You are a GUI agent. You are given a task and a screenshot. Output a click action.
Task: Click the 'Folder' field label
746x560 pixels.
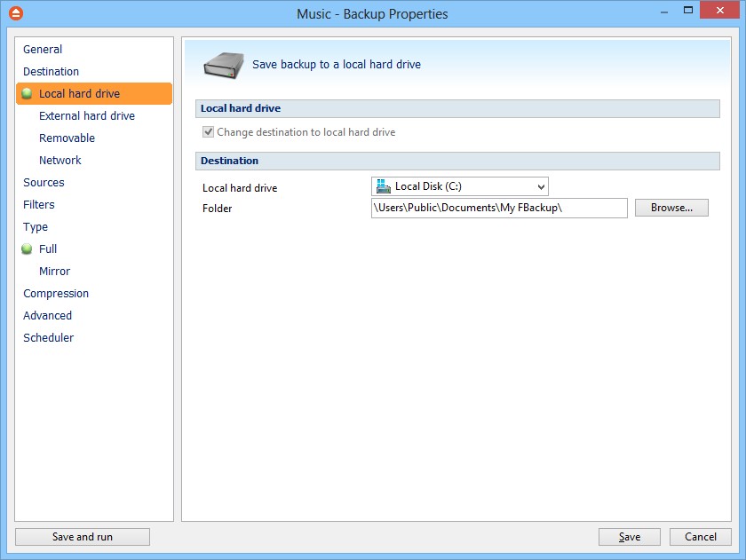click(x=217, y=209)
